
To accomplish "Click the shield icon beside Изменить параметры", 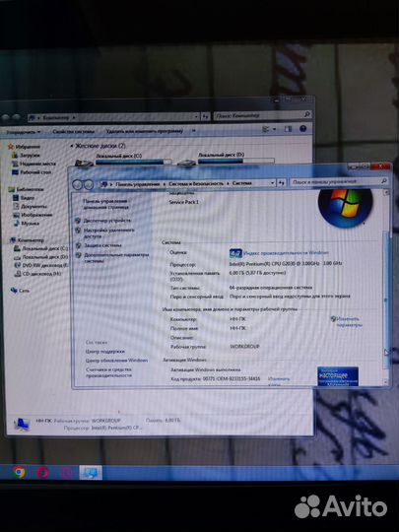I will pos(334,319).
